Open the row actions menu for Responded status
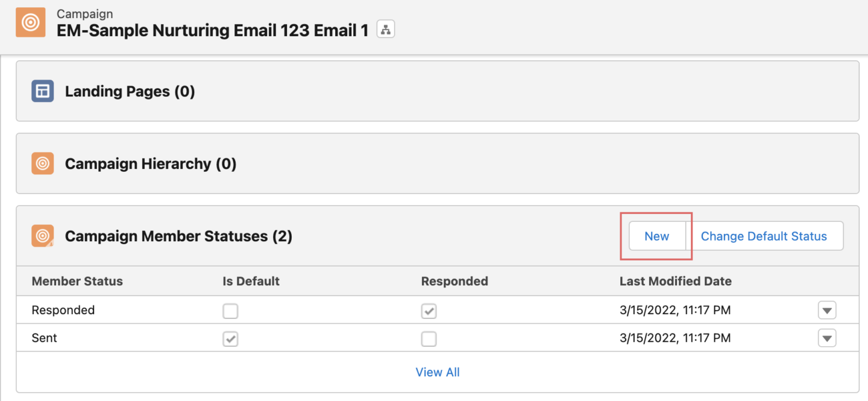Image resolution: width=868 pixels, height=401 pixels. click(x=826, y=310)
